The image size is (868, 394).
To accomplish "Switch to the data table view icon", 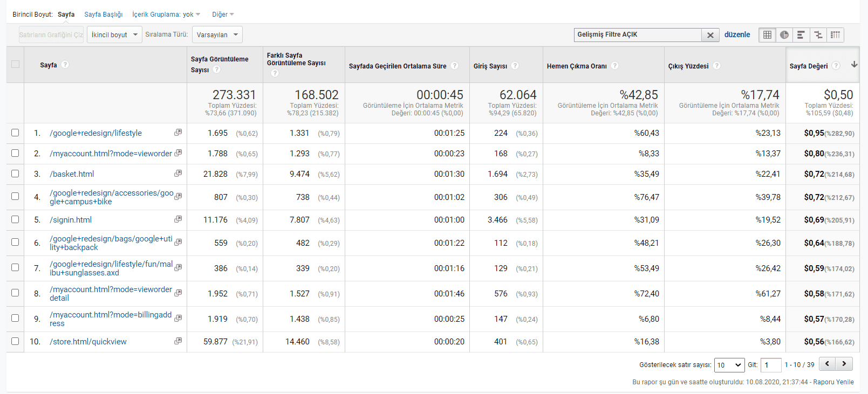I will point(767,35).
